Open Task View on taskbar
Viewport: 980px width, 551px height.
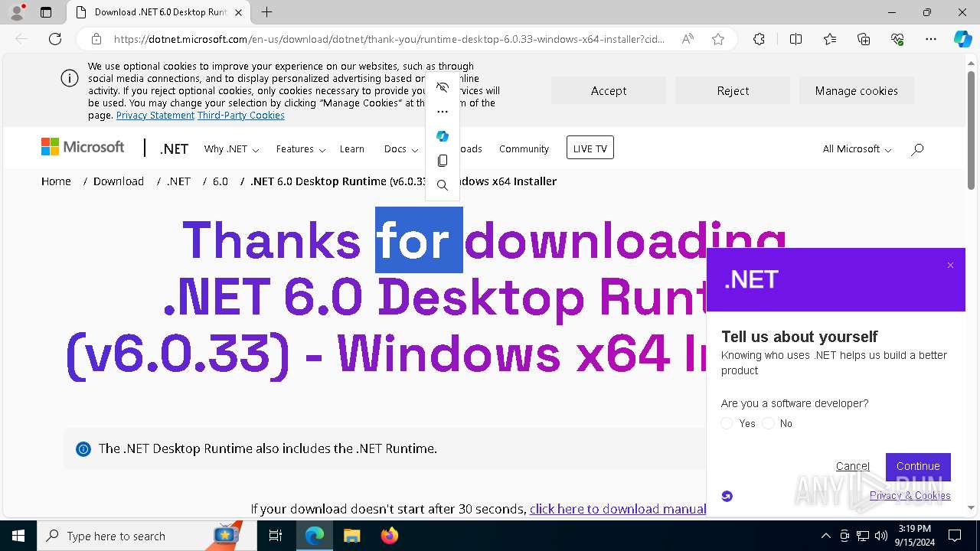click(276, 536)
